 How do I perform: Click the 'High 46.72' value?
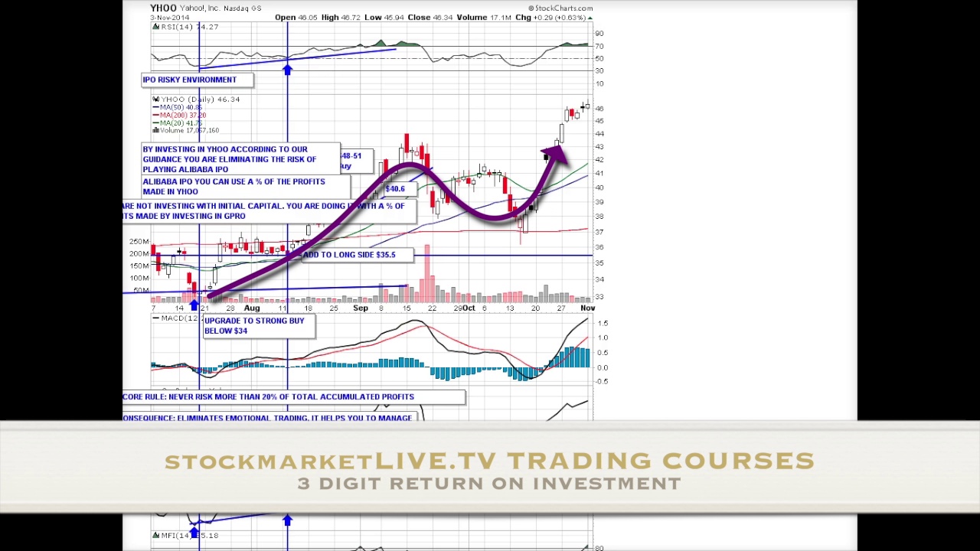click(x=341, y=18)
